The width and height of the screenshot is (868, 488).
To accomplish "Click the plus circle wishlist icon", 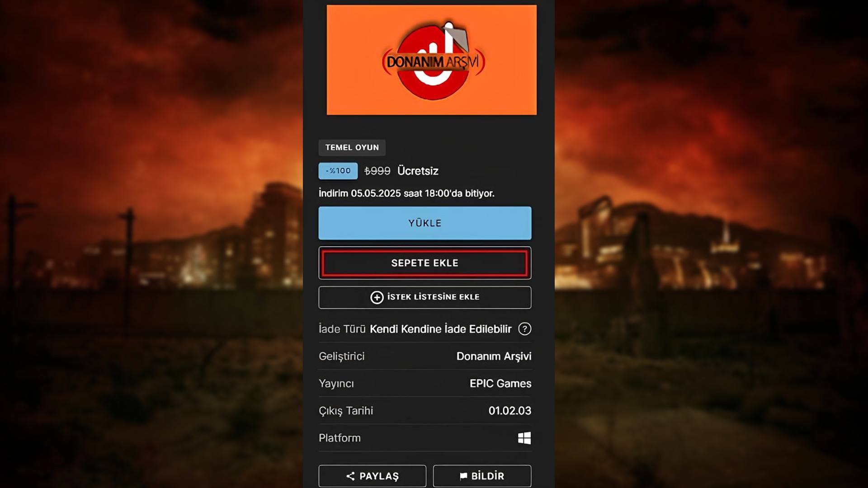I will point(377,297).
